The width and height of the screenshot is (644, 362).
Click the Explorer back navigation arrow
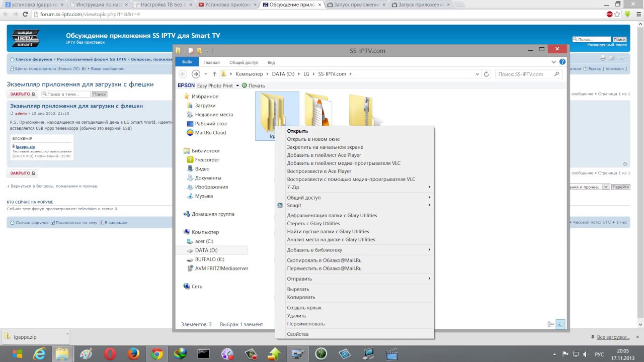tap(183, 74)
